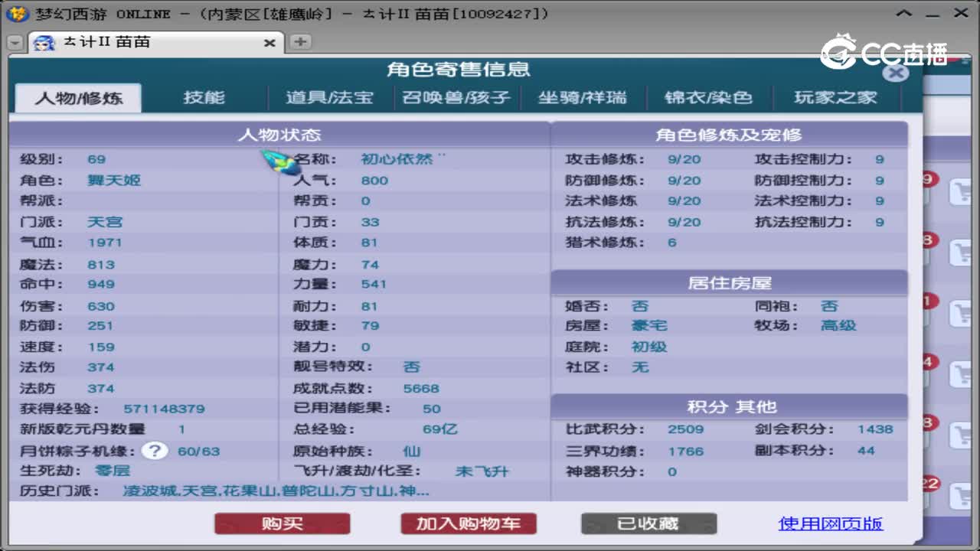Close the 角色寄售信息 dialog
This screenshot has width=980, height=551.
[x=895, y=73]
